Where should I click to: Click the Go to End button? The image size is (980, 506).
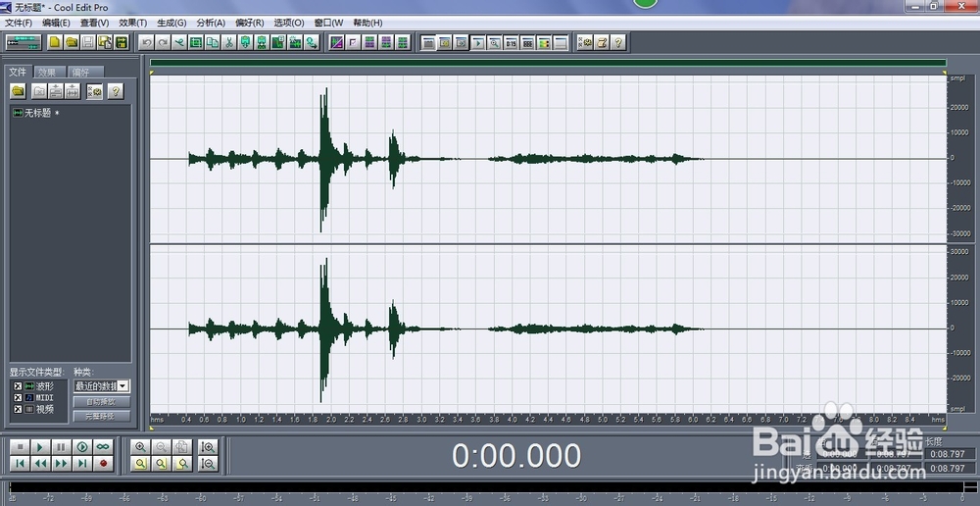coord(82,464)
